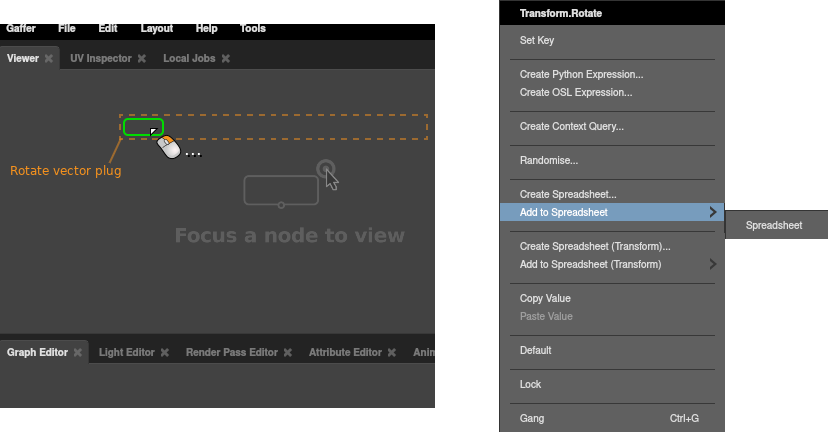The width and height of the screenshot is (828, 432).
Task: Close the Graph Editor tab
Action: click(x=77, y=353)
